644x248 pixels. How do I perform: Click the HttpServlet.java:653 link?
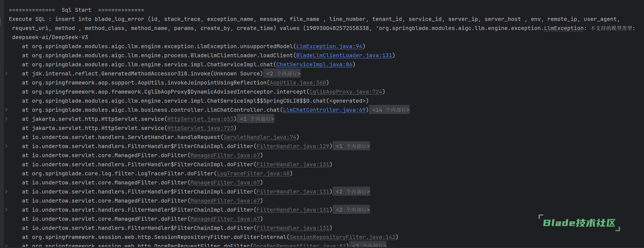coord(200,119)
